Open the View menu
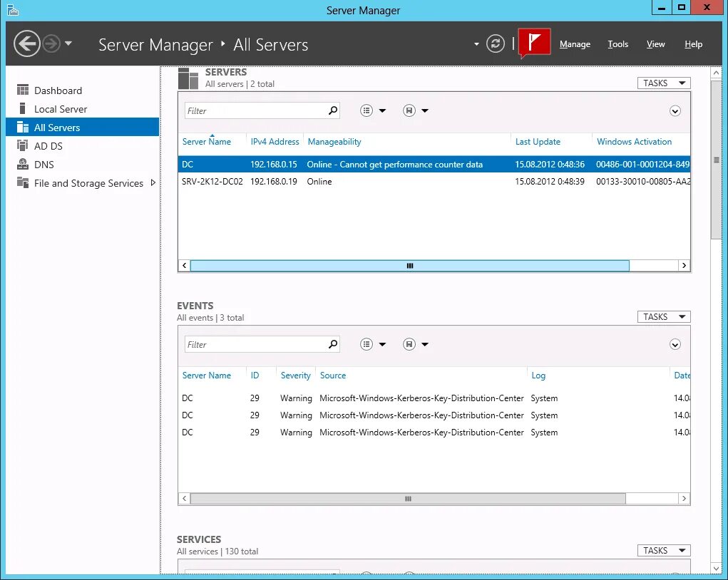The height and width of the screenshot is (580, 728). (x=655, y=44)
